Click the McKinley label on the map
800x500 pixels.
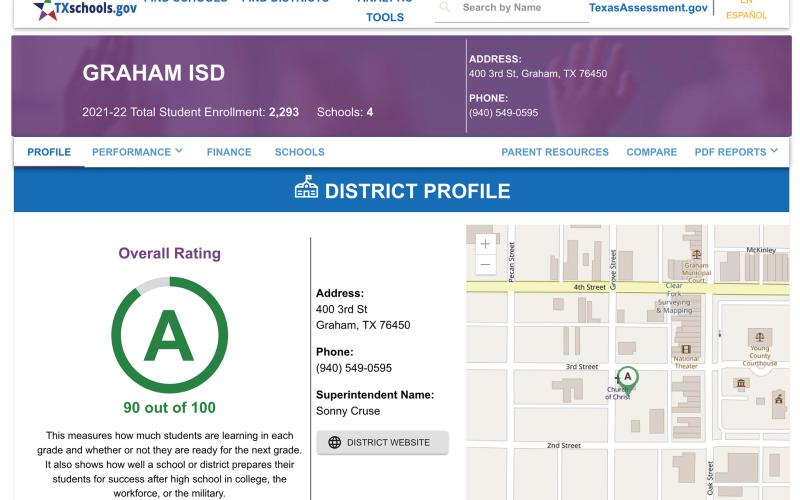point(761,250)
